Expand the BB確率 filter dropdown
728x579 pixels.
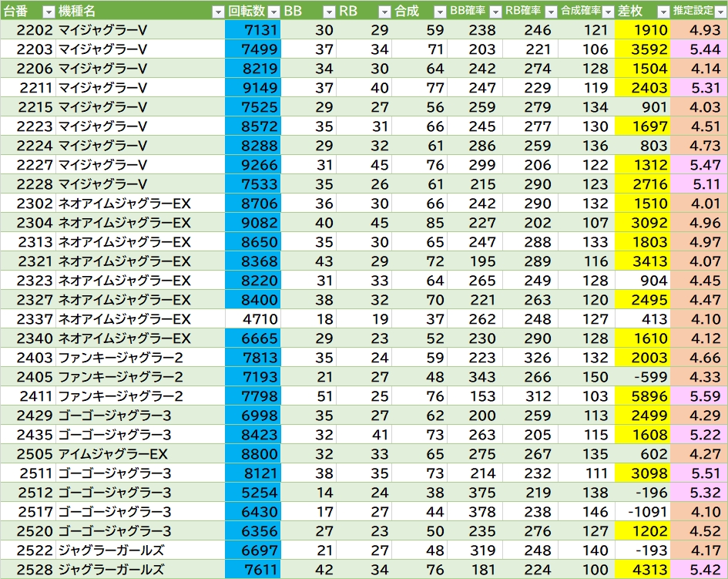(x=495, y=12)
